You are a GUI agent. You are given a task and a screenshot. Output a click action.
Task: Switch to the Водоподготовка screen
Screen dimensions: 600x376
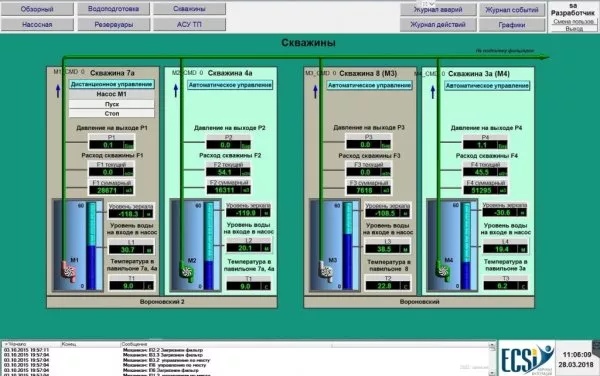click(x=113, y=8)
